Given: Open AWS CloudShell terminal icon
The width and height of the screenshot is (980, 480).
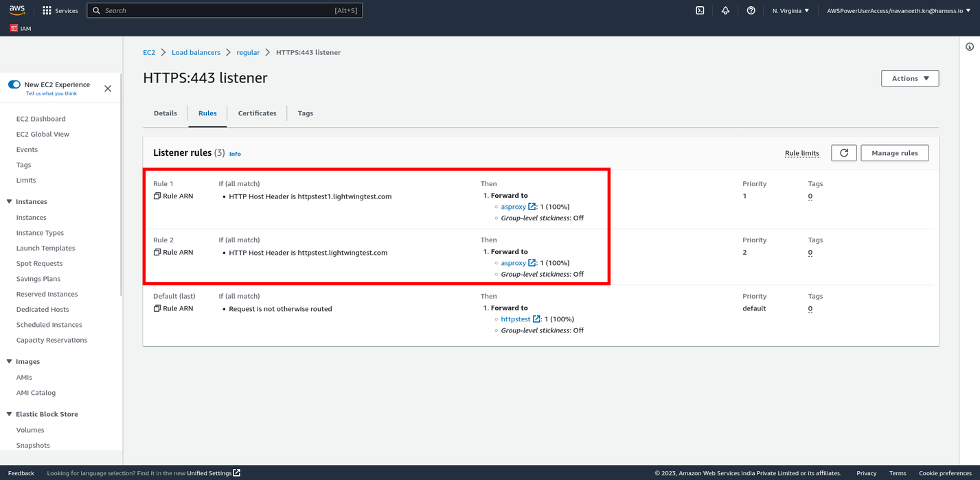Looking at the screenshot, I should pyautogui.click(x=700, y=10).
